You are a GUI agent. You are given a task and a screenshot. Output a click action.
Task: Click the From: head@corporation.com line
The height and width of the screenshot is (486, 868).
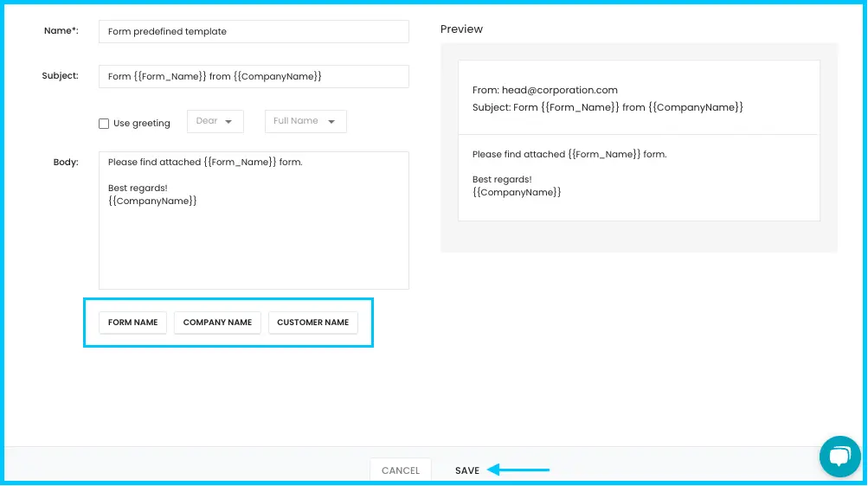(x=544, y=90)
